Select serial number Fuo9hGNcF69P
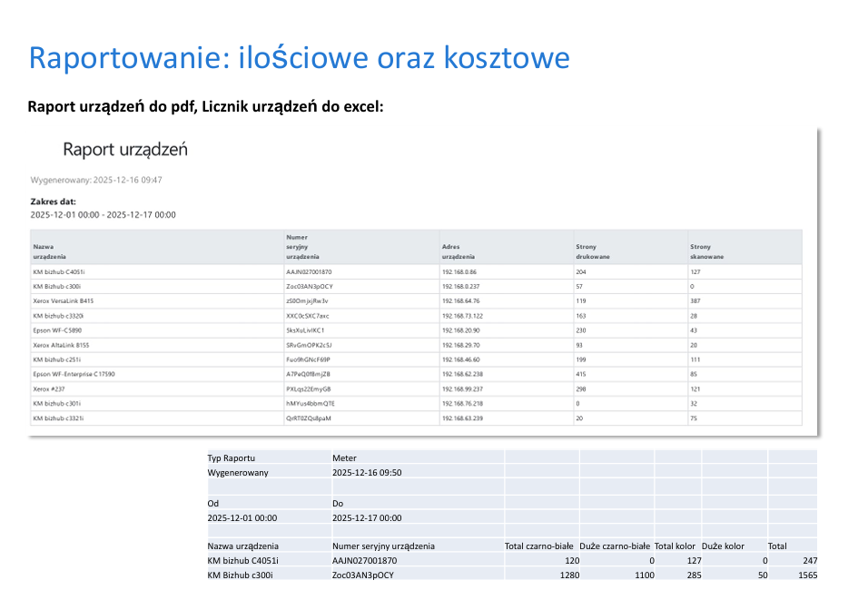Image resolution: width=868 pixels, height=590 pixels. pos(308,359)
